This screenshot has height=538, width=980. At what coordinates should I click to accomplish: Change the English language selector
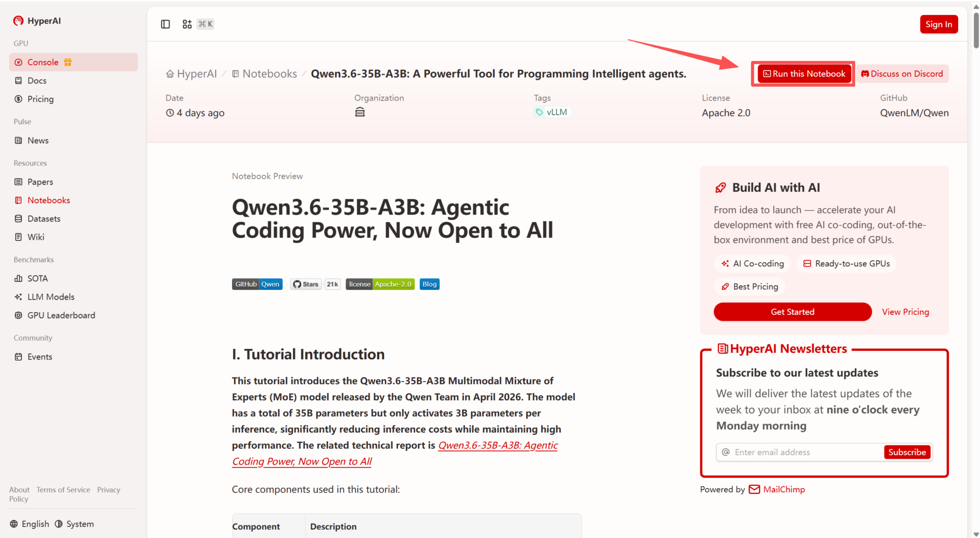click(30, 524)
